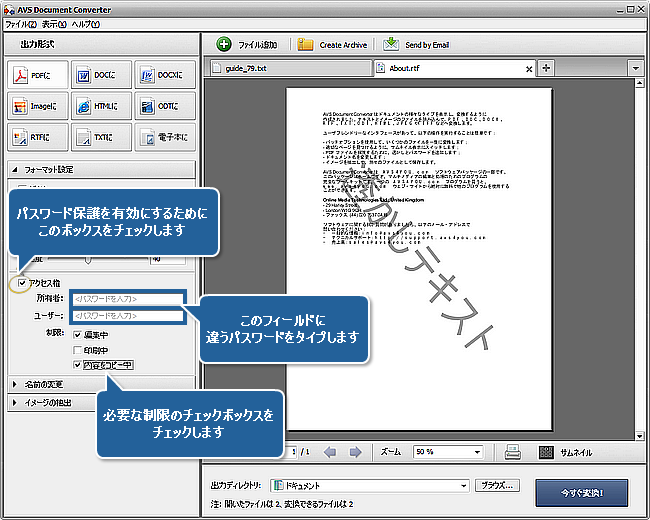Enable the 印刷中 restriction checkbox
The width and height of the screenshot is (650, 520).
click(x=79, y=350)
